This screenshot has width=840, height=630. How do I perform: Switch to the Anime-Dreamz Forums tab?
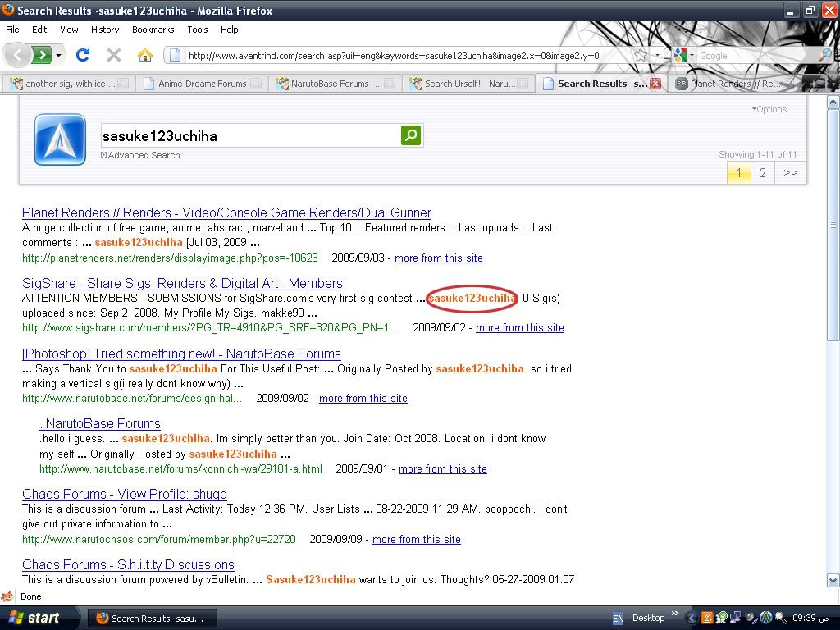203,84
